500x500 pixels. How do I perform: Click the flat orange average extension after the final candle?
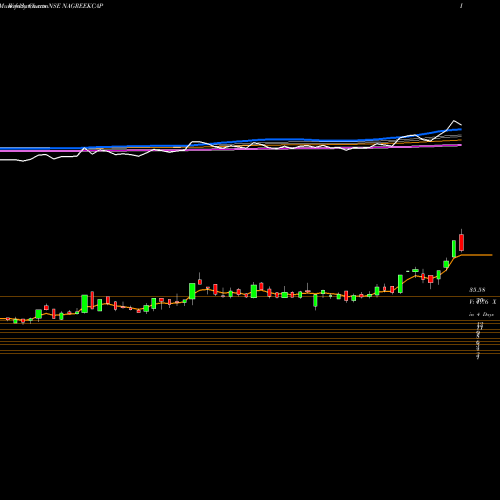pos(477,255)
